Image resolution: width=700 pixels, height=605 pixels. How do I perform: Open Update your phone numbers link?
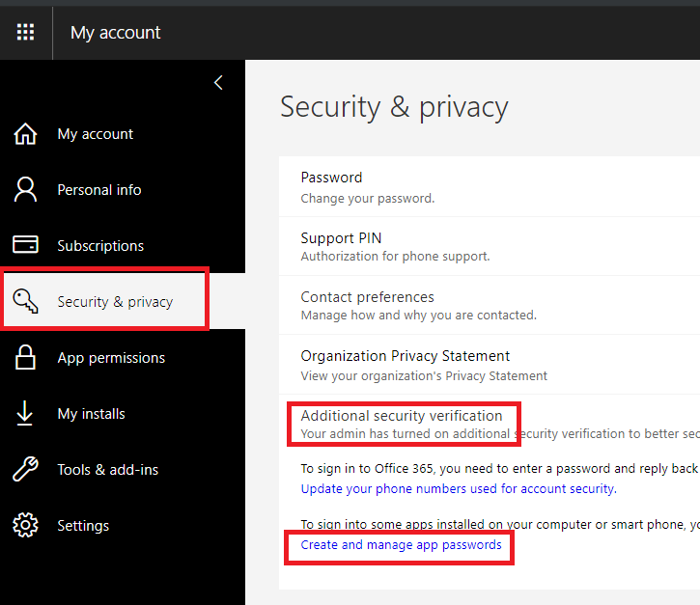point(459,489)
